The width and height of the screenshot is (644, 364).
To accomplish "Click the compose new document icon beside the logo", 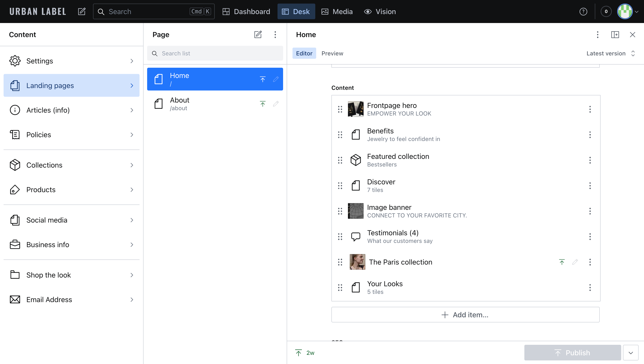I will point(82,11).
